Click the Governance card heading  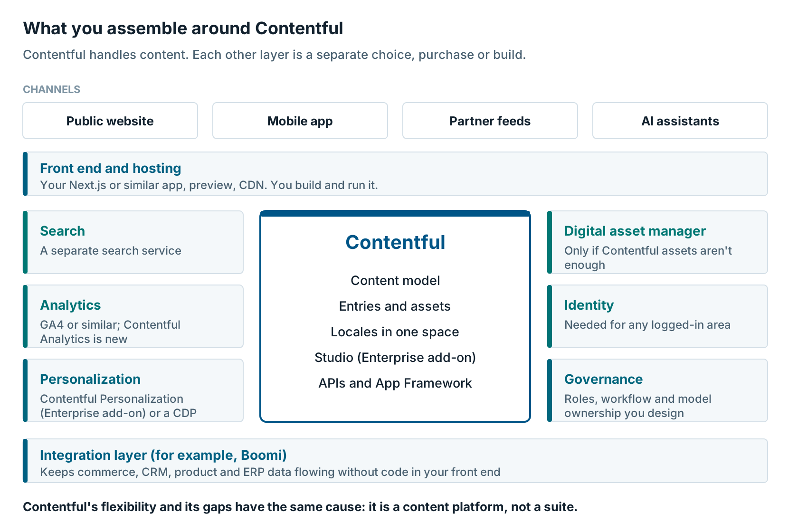click(603, 379)
